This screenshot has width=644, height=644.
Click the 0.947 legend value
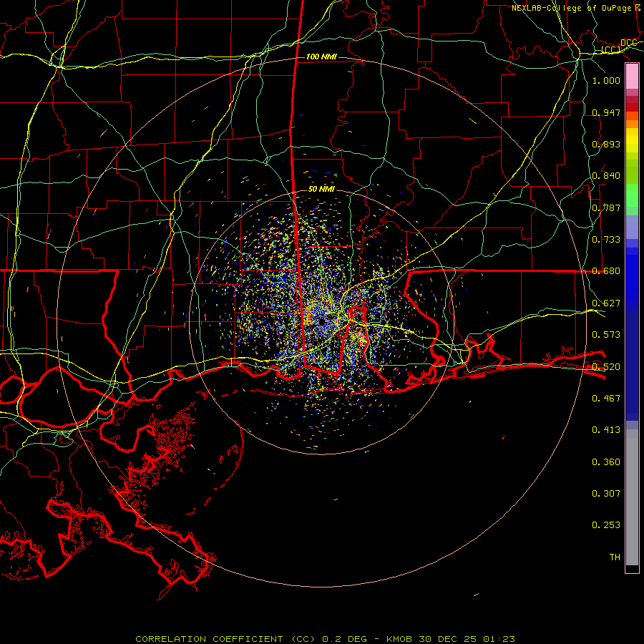606,112
